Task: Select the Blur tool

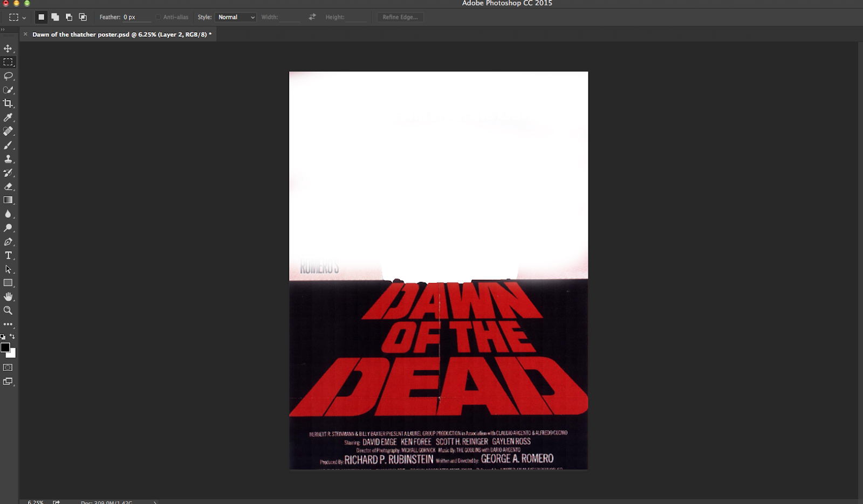Action: pos(8,214)
